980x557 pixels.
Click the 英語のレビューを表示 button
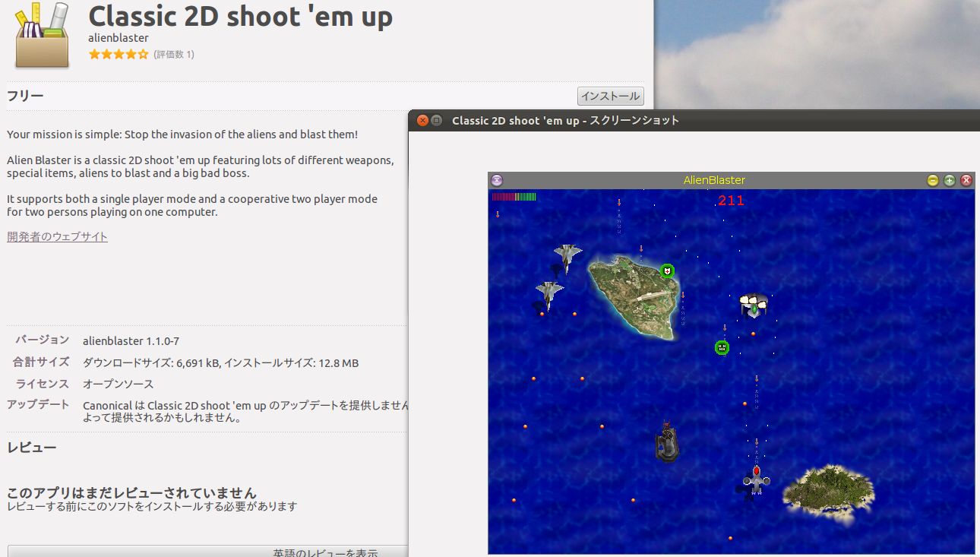[325, 552]
